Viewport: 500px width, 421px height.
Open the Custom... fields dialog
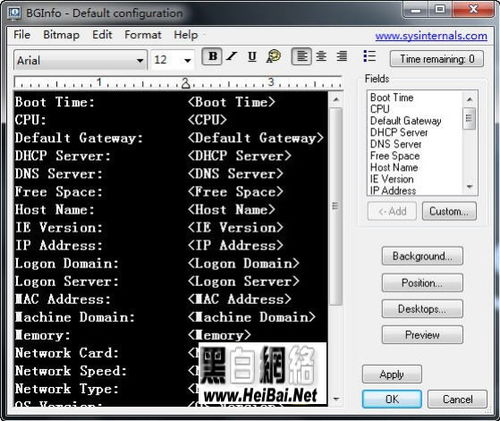pyautogui.click(x=449, y=211)
